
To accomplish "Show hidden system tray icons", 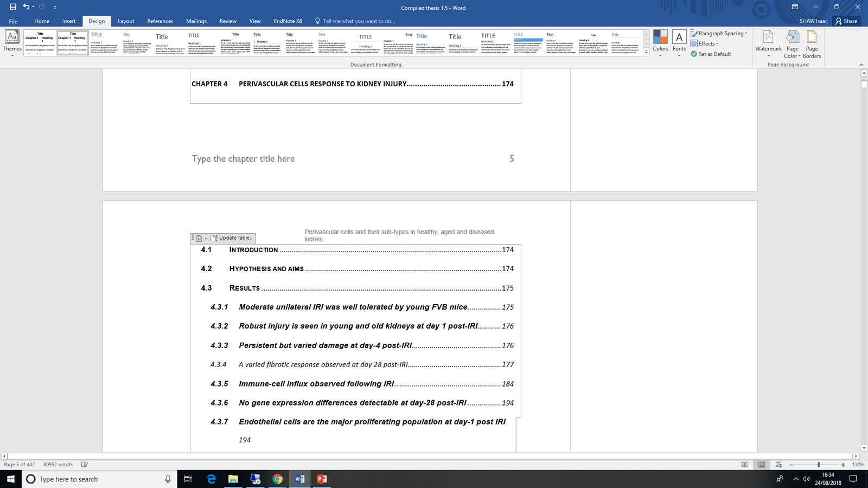I will tap(796, 479).
